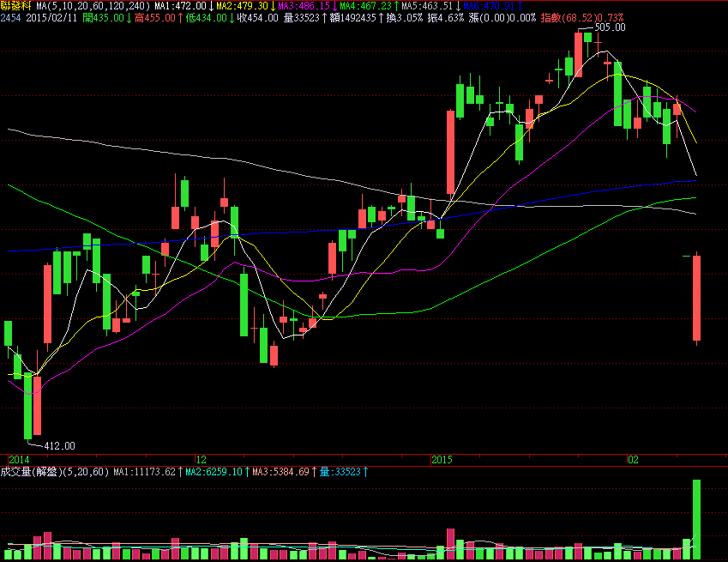Click the tallest green volume bar
728x562 pixels.
(697, 519)
